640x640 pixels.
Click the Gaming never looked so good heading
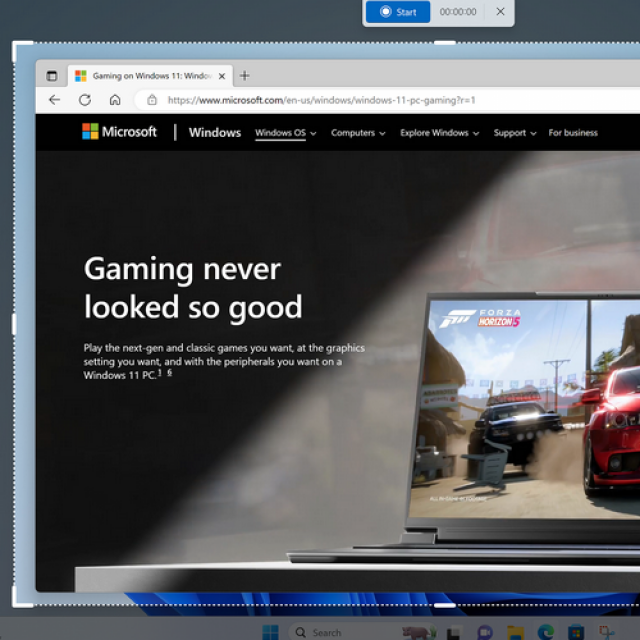click(193, 288)
